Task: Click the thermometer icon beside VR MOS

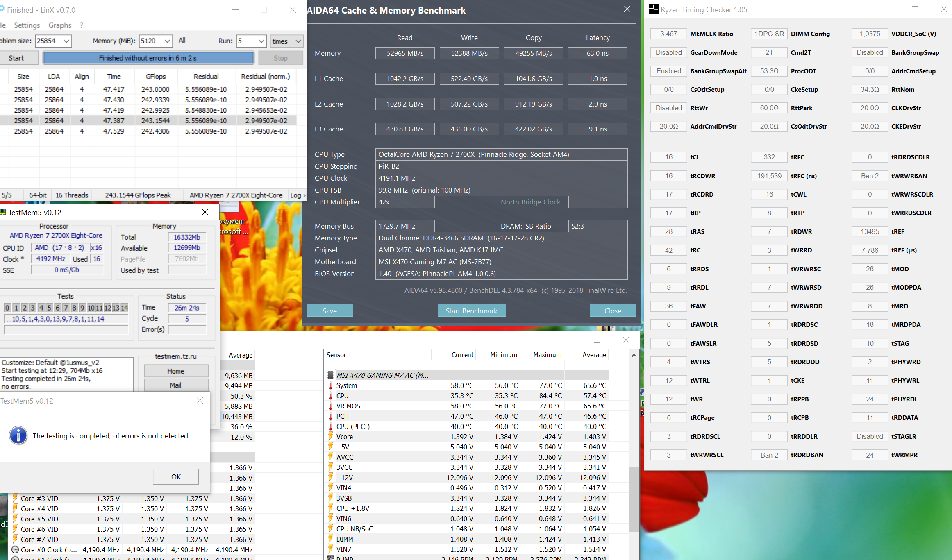Action: [x=331, y=406]
